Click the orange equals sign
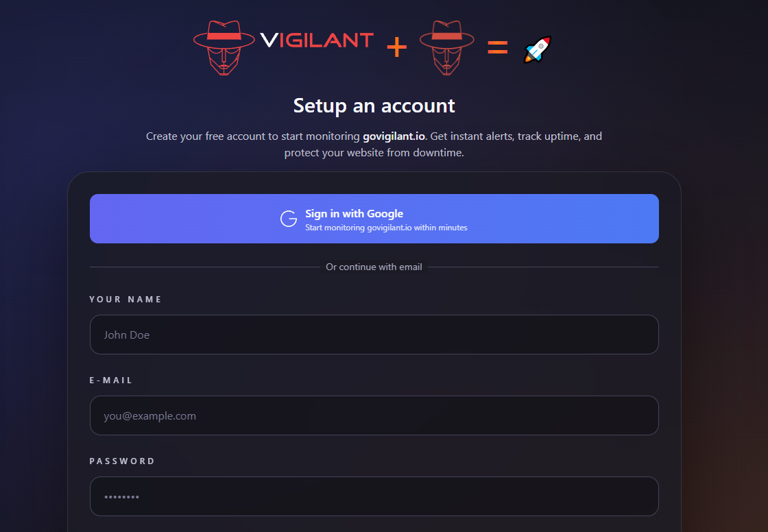Viewport: 768px width, 532px height. pyautogui.click(x=497, y=47)
